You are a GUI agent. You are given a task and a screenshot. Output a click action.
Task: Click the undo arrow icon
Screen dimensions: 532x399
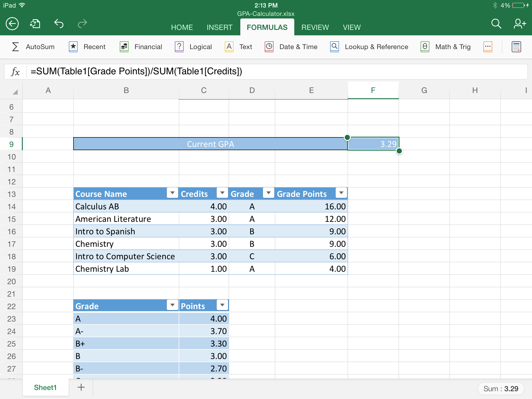pyautogui.click(x=59, y=24)
